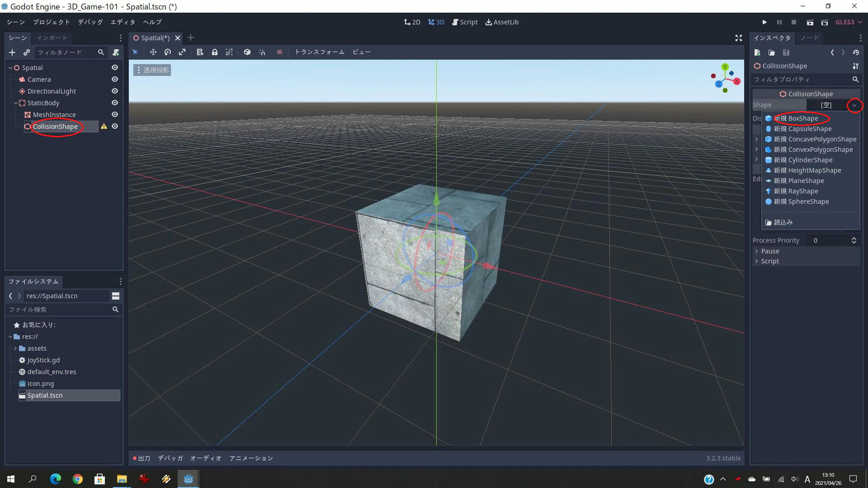
Task: Expand the Pause section
Action: pyautogui.click(x=807, y=251)
